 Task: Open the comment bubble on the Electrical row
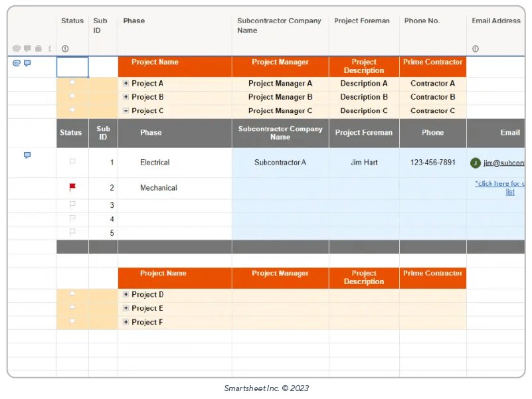[x=27, y=155]
